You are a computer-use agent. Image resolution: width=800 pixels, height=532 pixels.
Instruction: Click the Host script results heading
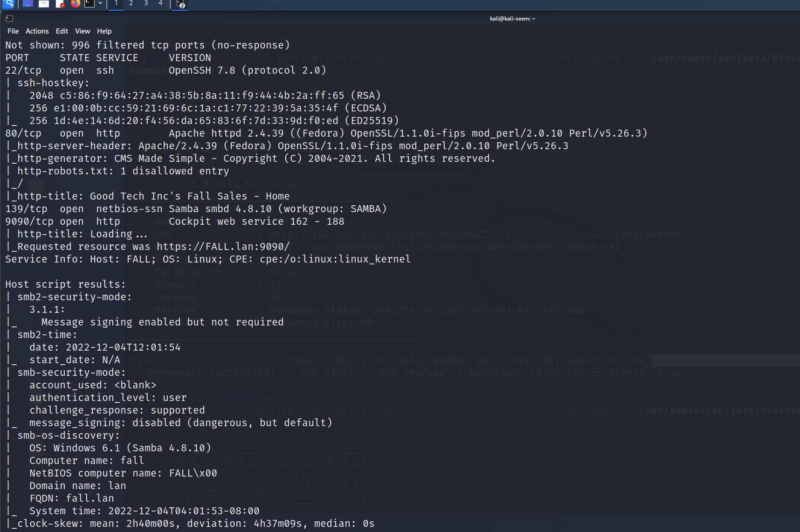(x=66, y=284)
